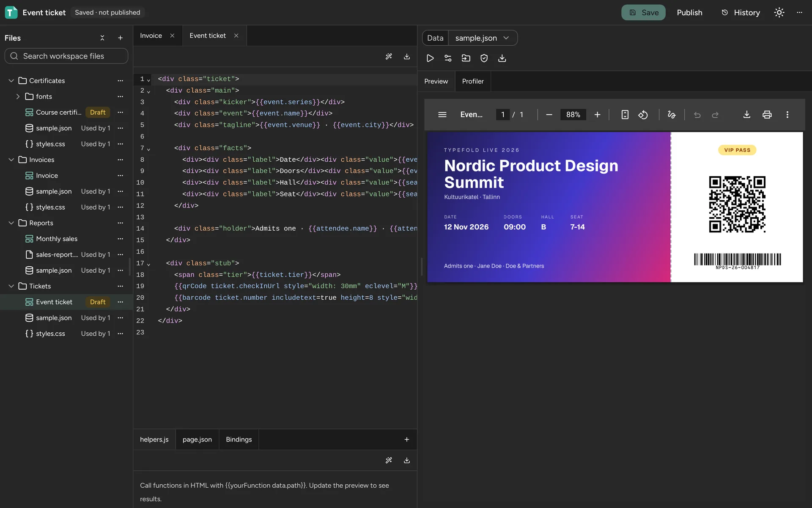812x508 pixels.
Task: Click the import data folder icon
Action: [466, 58]
